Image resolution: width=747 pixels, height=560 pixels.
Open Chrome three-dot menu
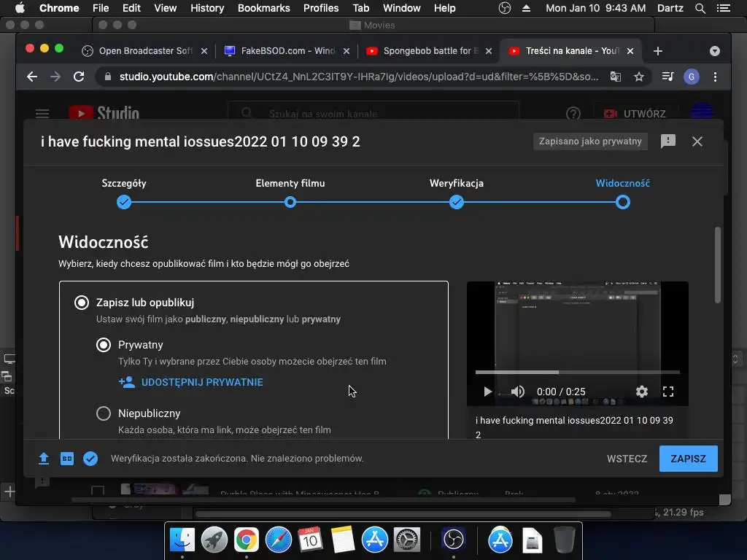tap(715, 77)
